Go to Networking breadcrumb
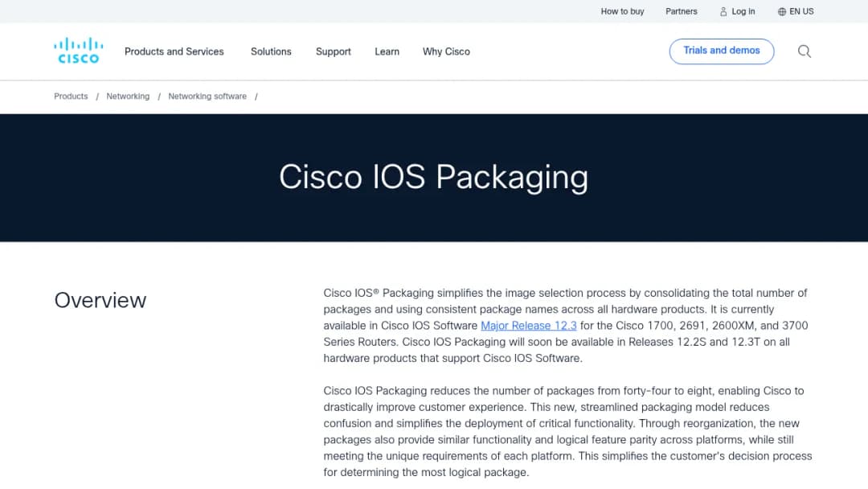This screenshot has width=868, height=489. tap(128, 97)
